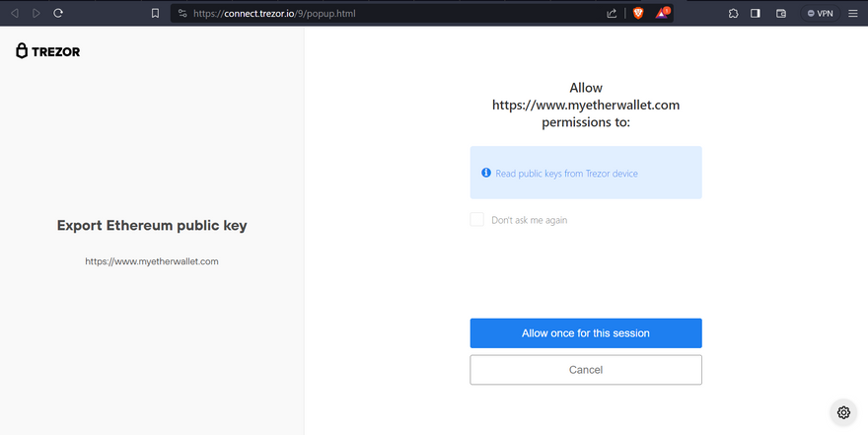Click the Trezor logo
This screenshot has height=435, width=868.
48,51
